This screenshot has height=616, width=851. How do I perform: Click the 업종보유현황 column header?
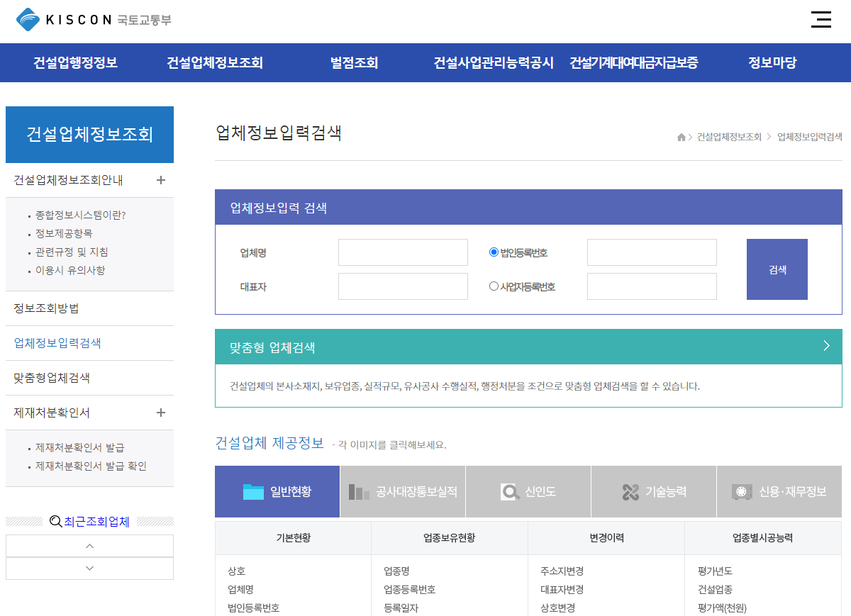point(450,538)
